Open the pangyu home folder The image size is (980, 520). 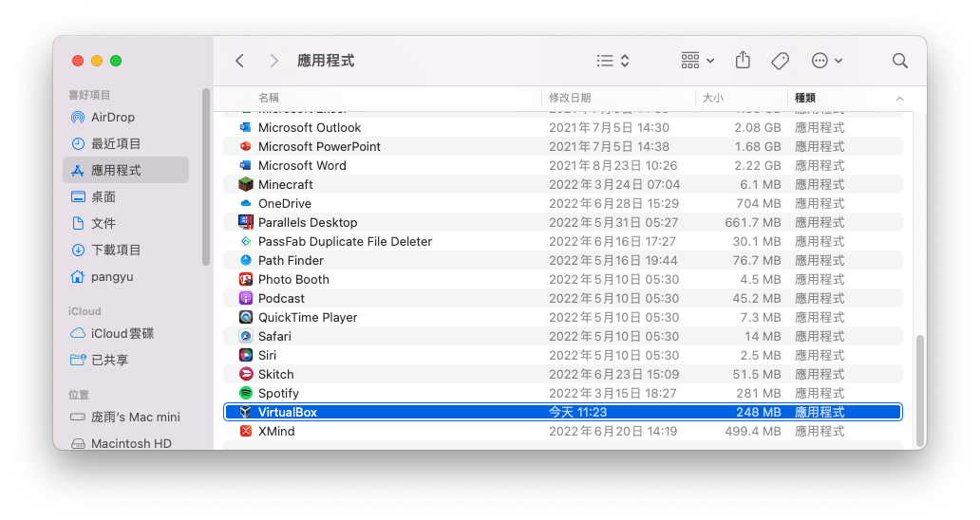pyautogui.click(x=125, y=276)
